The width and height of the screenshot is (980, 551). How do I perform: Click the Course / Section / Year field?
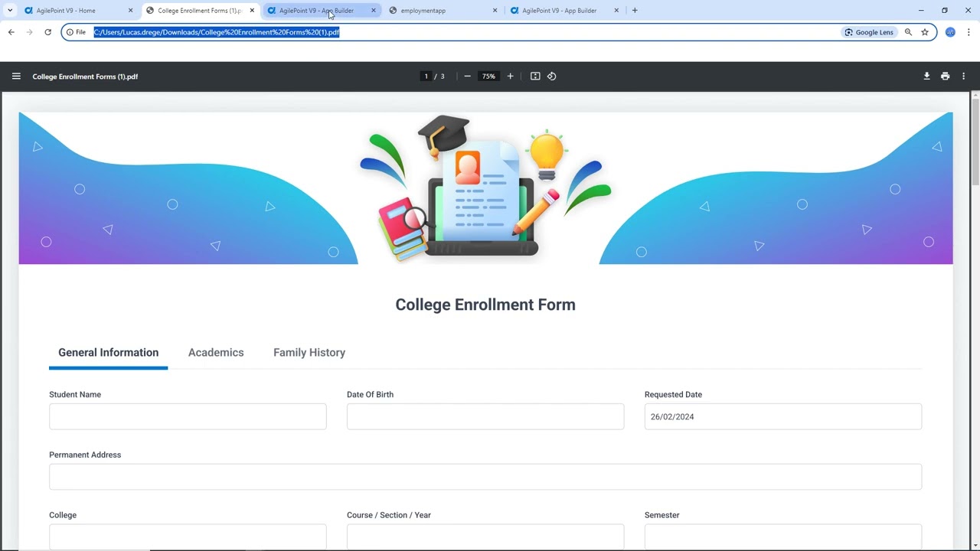[x=485, y=536]
